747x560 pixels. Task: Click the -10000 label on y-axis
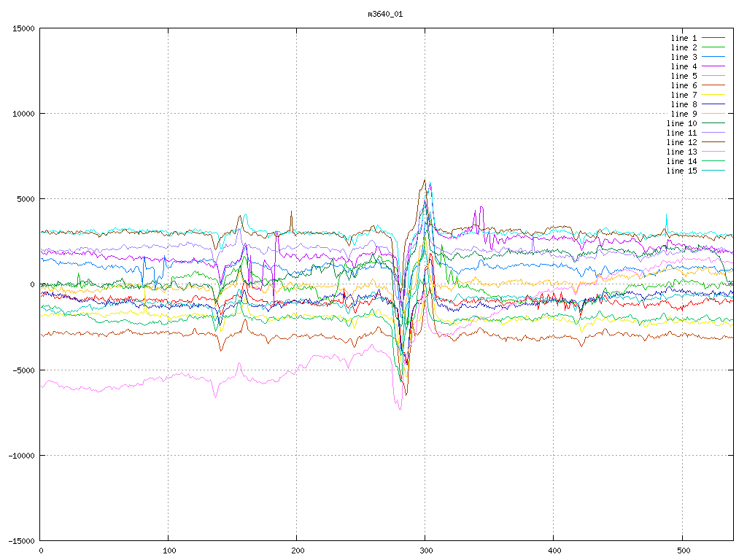(x=19, y=455)
